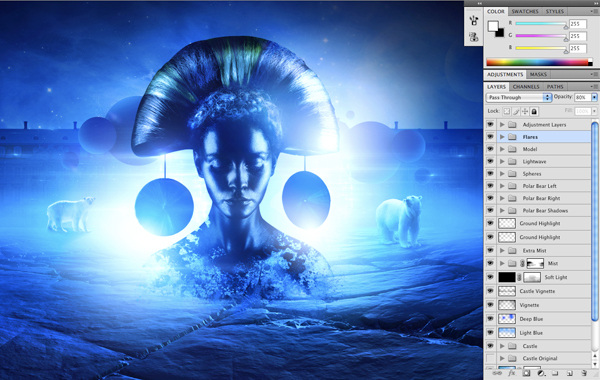Create a new adjustment layer via half-circle icon
The width and height of the screenshot is (600, 380).
pos(541,373)
